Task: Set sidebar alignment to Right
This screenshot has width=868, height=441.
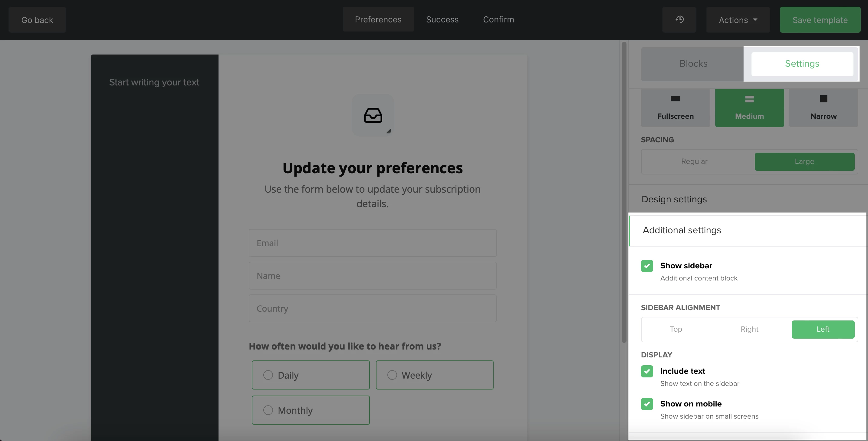Action: click(x=749, y=330)
